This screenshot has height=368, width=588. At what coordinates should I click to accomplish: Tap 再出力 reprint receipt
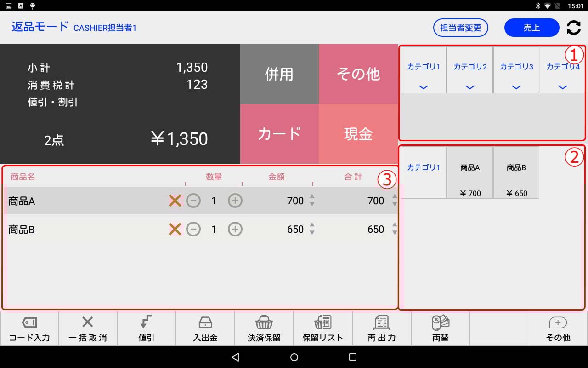[382, 328]
